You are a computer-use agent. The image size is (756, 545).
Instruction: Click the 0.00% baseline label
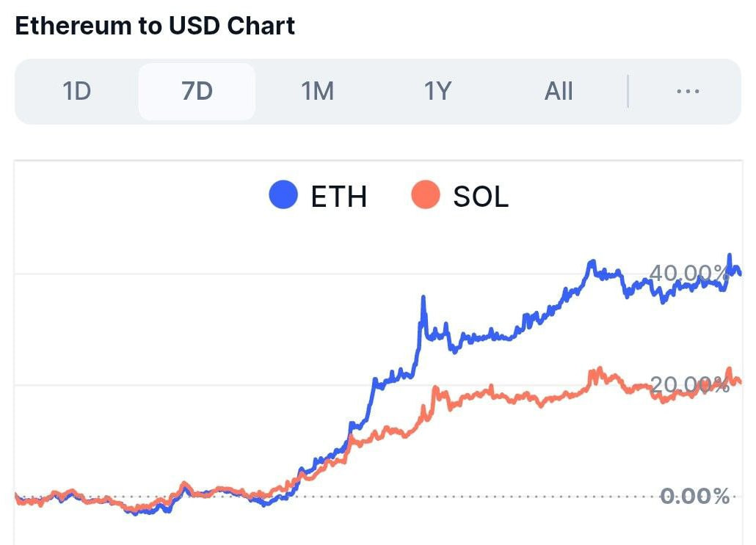(x=694, y=496)
